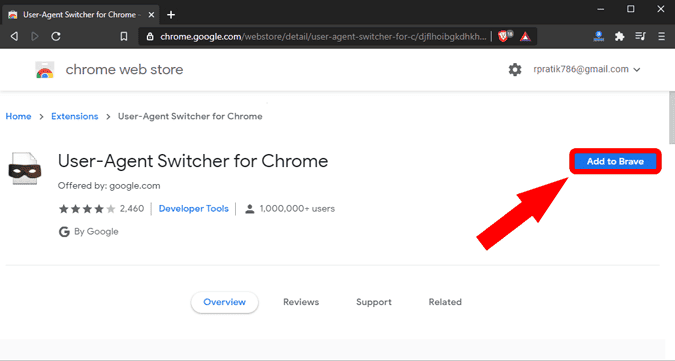Click the chrome web store title text
This screenshot has height=361, width=675.
click(124, 70)
